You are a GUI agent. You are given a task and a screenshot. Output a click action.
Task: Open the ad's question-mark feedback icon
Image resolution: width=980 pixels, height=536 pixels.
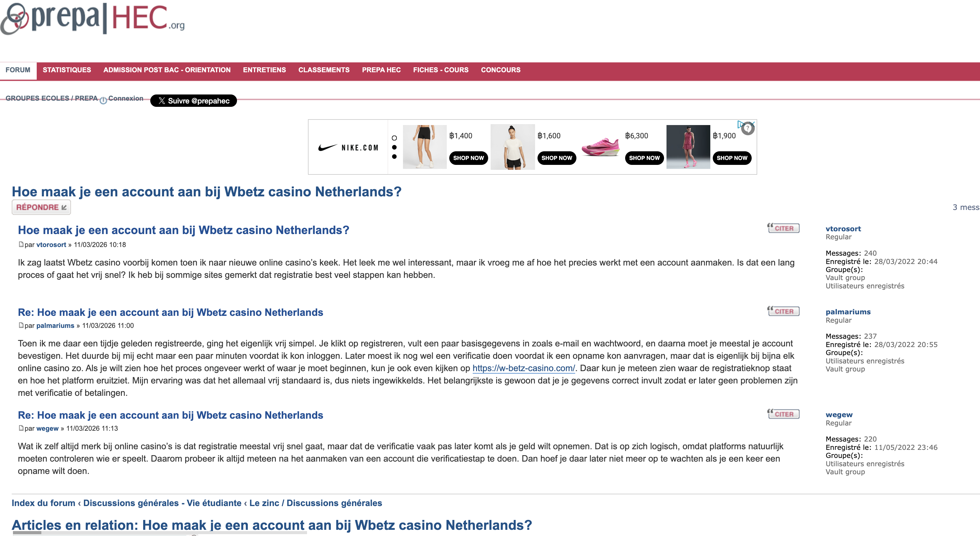click(x=748, y=129)
